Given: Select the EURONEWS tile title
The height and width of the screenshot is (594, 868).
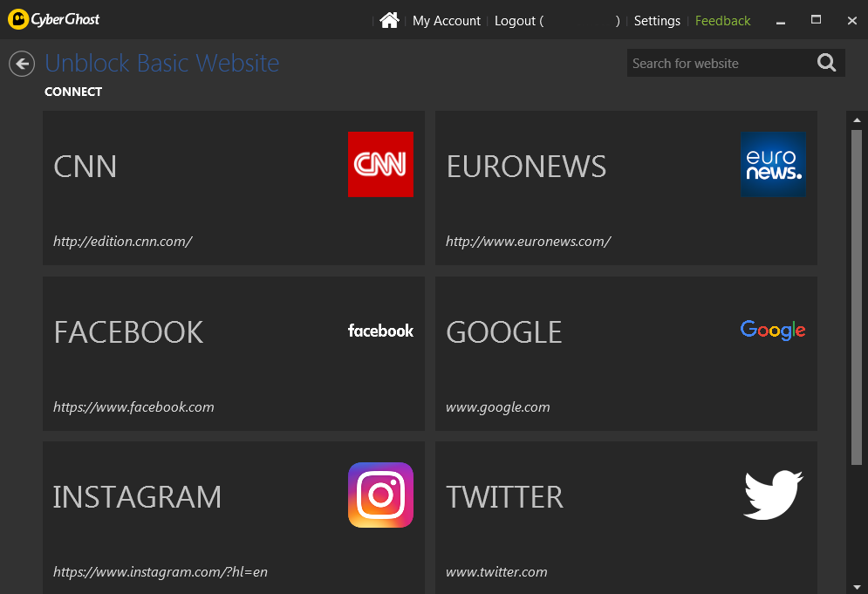Looking at the screenshot, I should pyautogui.click(x=526, y=166).
